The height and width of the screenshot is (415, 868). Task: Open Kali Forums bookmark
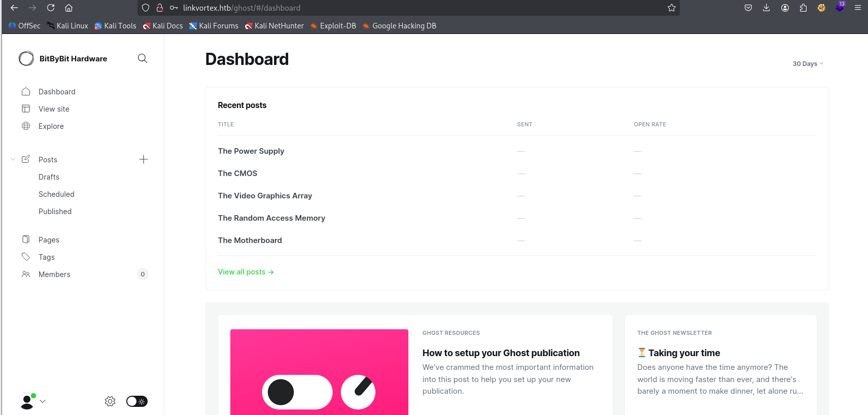[x=214, y=26]
